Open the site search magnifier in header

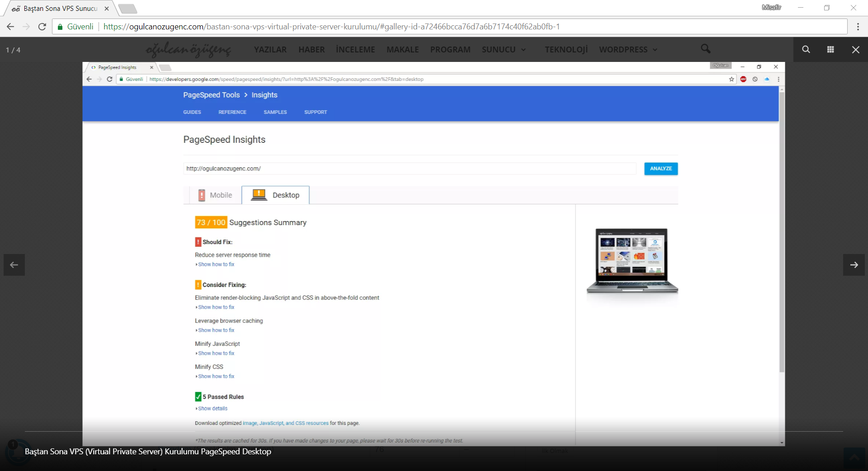point(705,48)
